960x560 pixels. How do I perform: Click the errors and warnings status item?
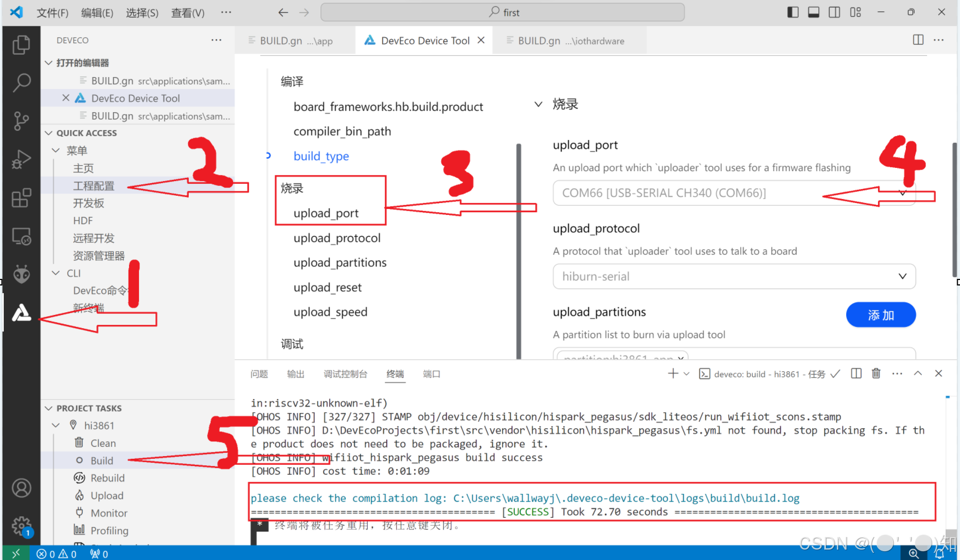56,554
